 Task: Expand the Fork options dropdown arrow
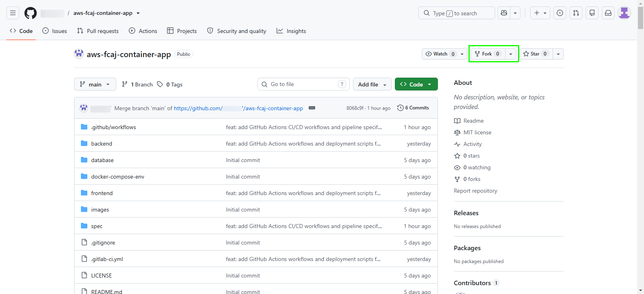pos(511,54)
